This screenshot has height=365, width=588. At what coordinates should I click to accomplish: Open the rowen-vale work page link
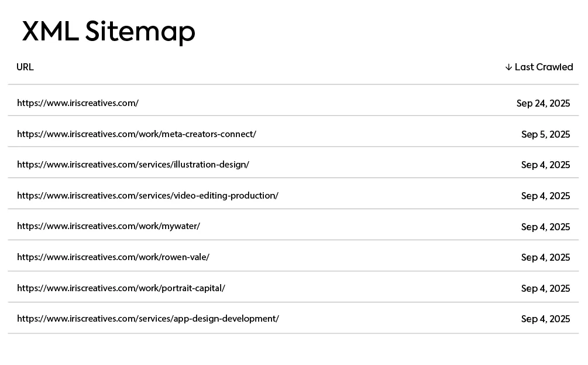(113, 257)
